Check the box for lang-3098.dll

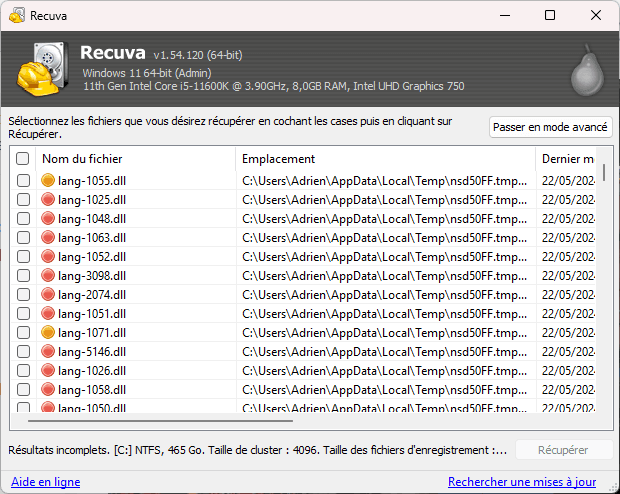tap(23, 275)
